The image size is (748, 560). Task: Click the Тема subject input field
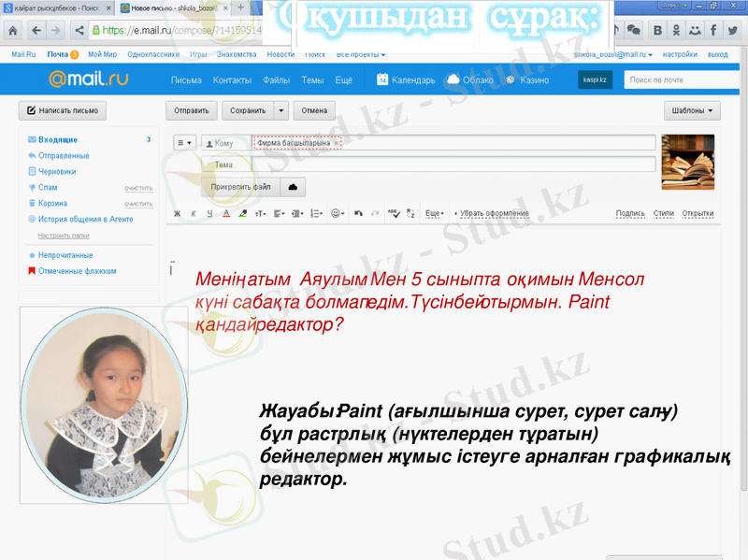[x=453, y=165]
